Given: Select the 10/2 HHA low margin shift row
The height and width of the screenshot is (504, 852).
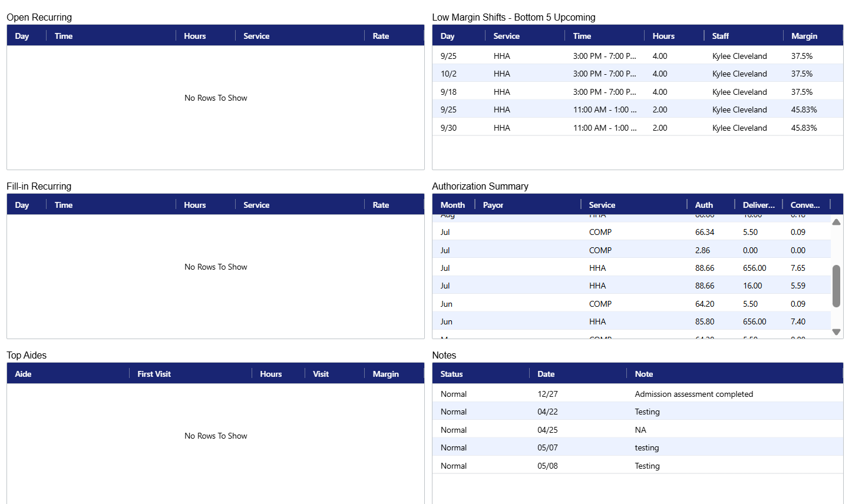Looking at the screenshot, I should 637,74.
